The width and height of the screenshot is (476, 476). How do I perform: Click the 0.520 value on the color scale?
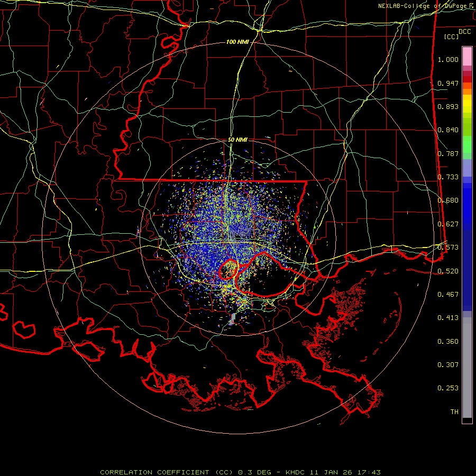click(448, 271)
